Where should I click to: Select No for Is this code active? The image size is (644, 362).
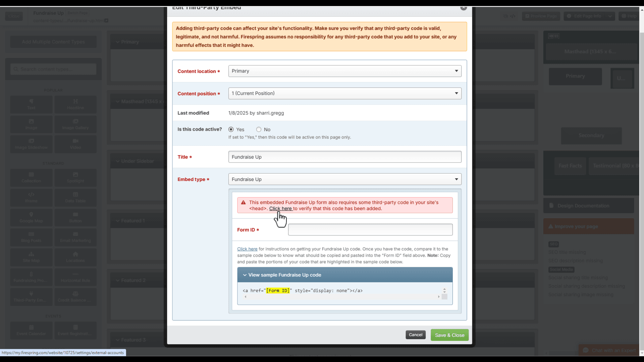coord(259,129)
